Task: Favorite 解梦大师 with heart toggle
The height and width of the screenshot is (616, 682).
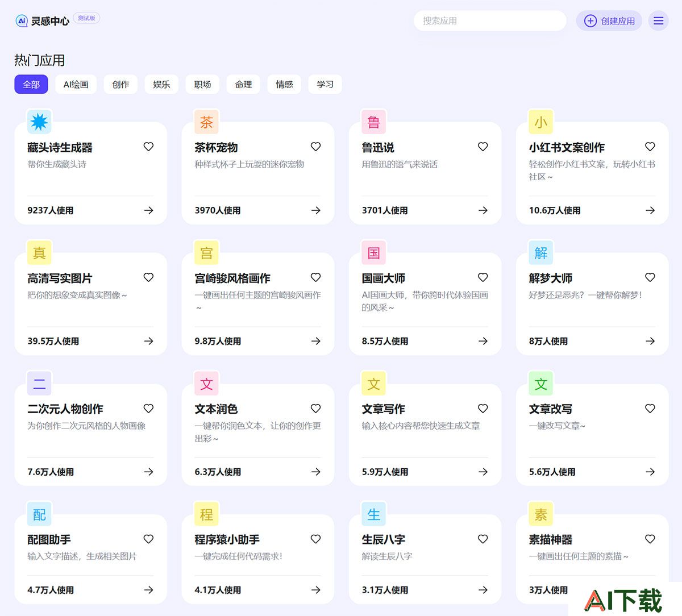Action: coord(650,277)
